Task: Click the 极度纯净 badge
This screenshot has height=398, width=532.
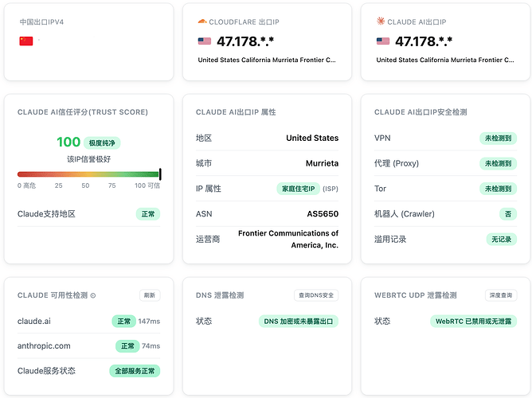Action: coord(102,143)
